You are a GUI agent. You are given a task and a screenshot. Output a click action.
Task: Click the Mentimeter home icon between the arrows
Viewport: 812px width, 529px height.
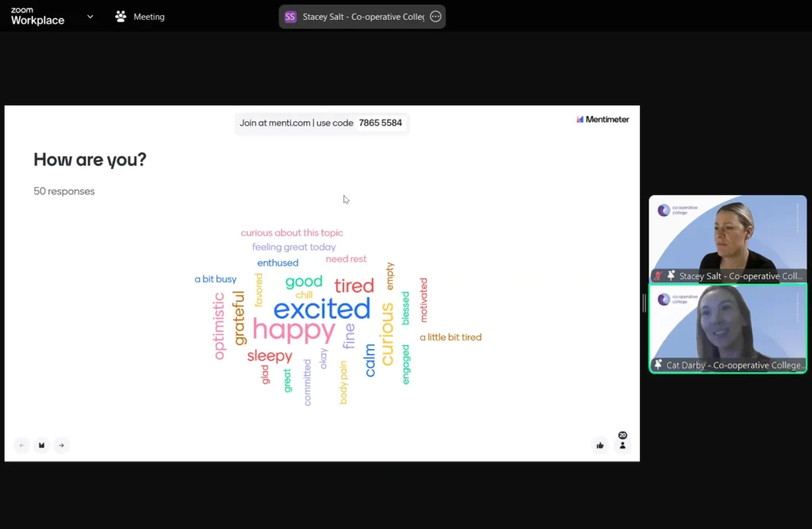42,445
